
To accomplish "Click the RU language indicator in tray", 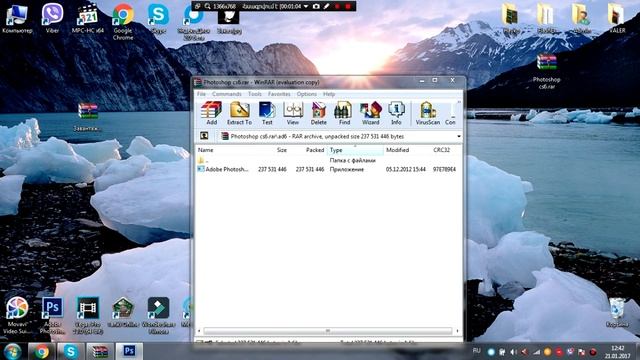I will [x=476, y=351].
